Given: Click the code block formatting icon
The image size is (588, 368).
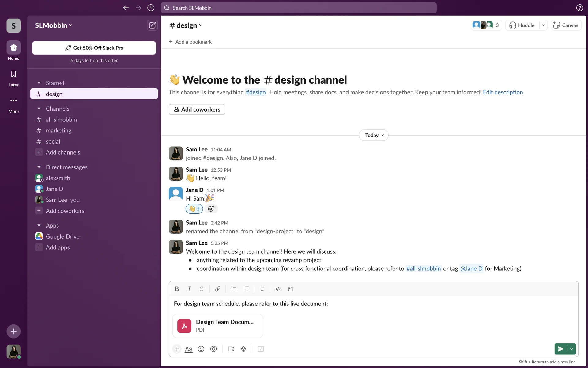Looking at the screenshot, I should tap(290, 289).
